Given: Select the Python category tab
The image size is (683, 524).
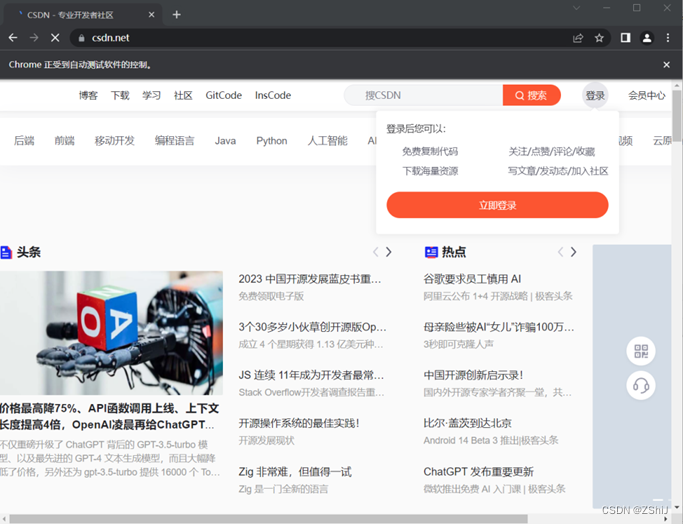Looking at the screenshot, I should tap(272, 141).
